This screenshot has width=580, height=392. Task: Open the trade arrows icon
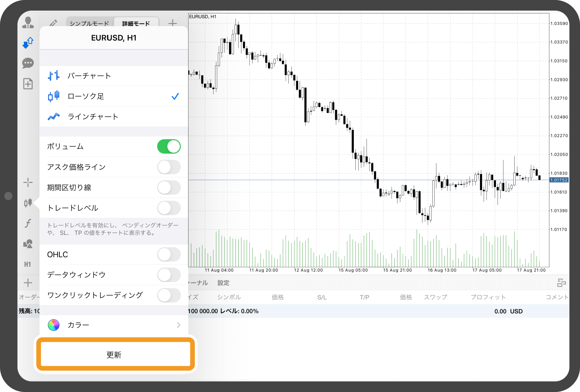tap(28, 43)
